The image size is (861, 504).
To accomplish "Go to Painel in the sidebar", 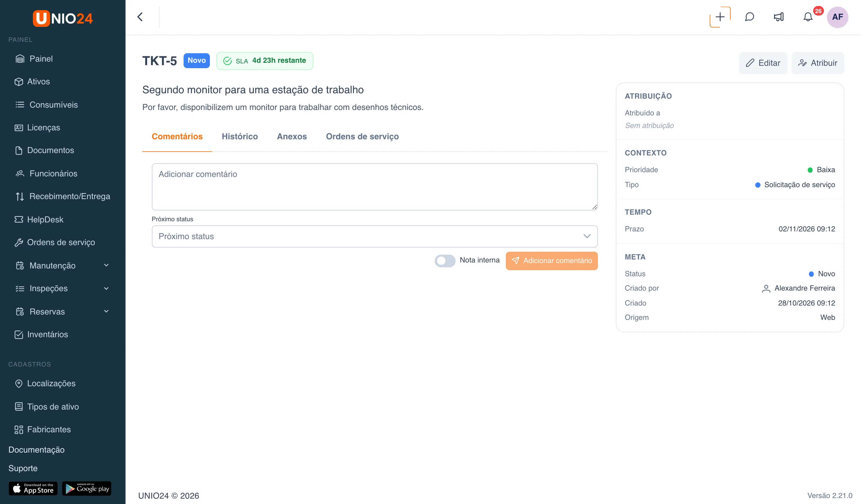I will point(34,59).
